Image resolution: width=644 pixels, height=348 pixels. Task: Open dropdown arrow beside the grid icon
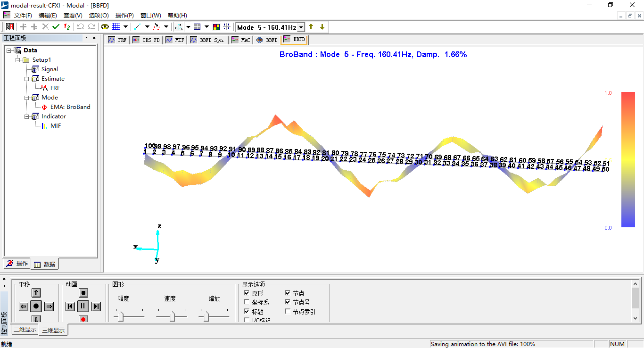125,27
